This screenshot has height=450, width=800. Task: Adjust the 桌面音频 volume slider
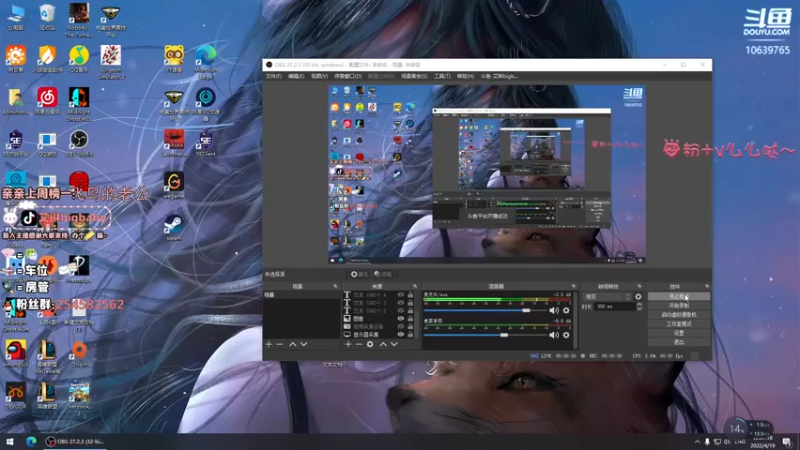click(x=485, y=335)
